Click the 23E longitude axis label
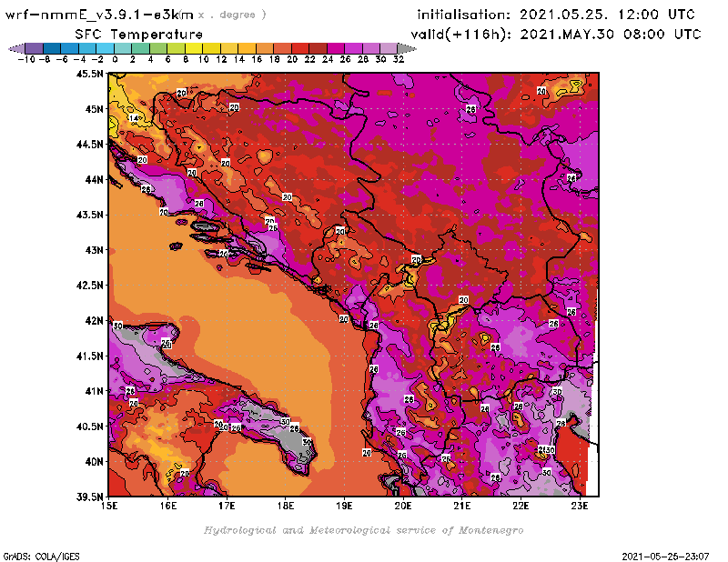Image resolution: width=728 pixels, height=562 pixels. (580, 506)
